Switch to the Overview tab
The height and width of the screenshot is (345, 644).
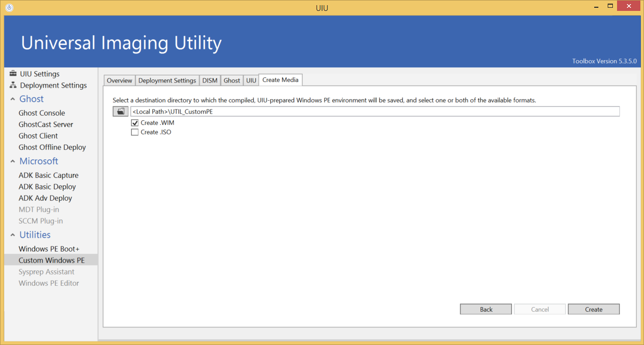pos(120,80)
